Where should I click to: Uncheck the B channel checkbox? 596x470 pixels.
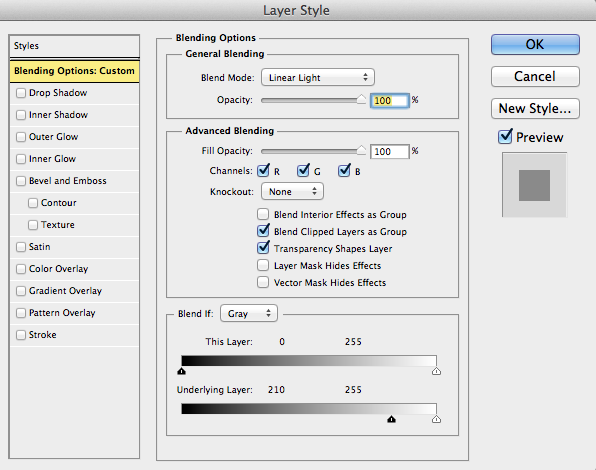[344, 171]
